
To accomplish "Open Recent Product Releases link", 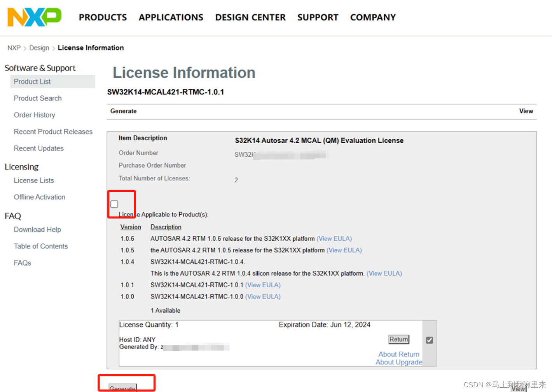I will 53,132.
